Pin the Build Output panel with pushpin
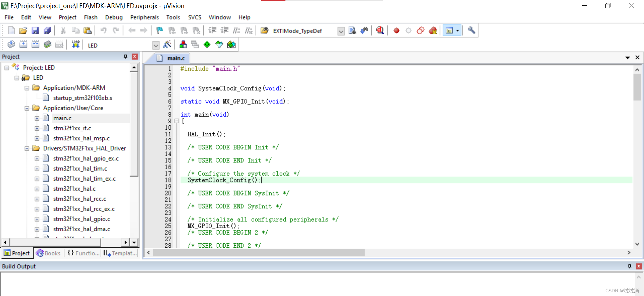 630,266
